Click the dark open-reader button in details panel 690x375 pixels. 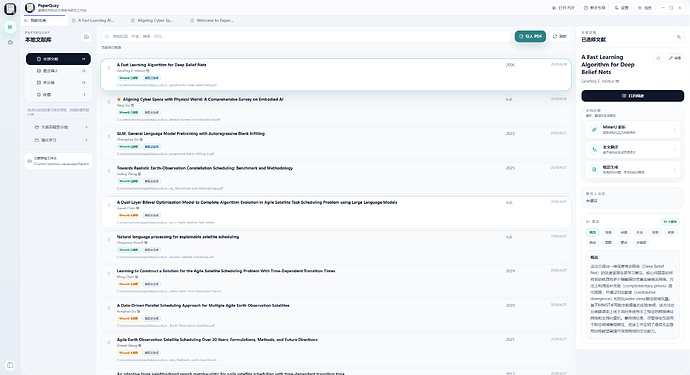632,96
